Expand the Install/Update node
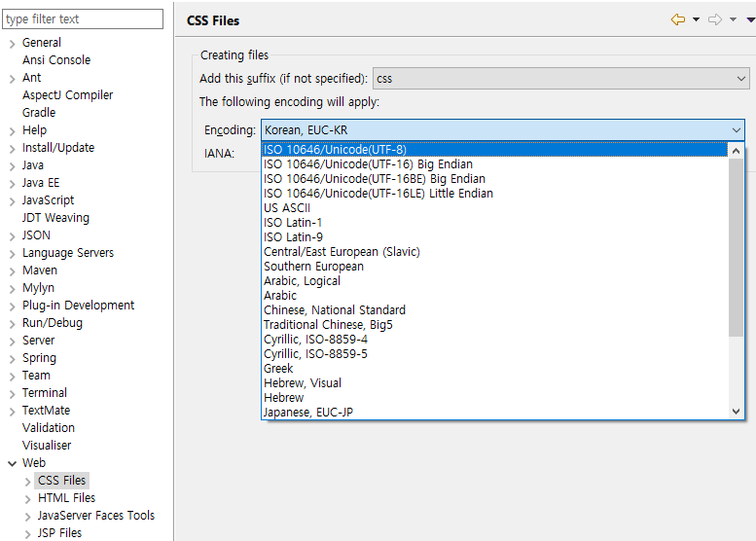The height and width of the screenshot is (541, 756). 12,149
